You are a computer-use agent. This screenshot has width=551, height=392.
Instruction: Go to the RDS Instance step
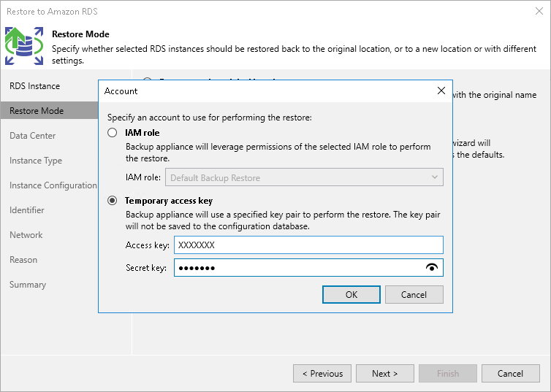pos(34,86)
